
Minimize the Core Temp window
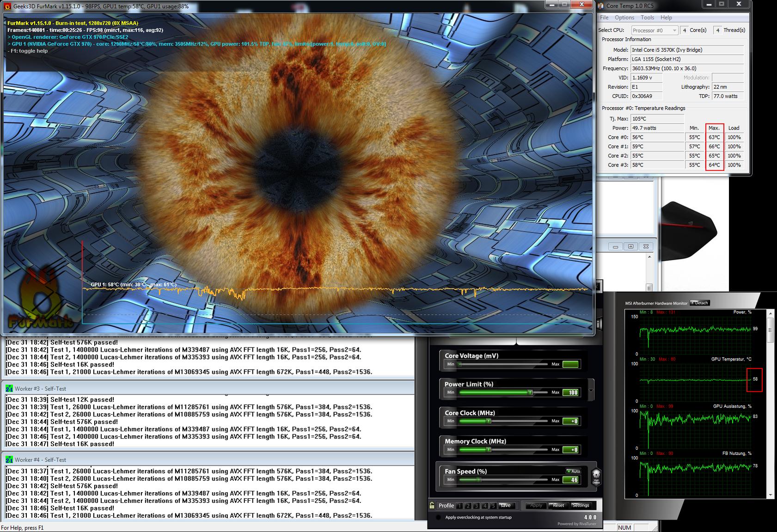(x=709, y=4)
